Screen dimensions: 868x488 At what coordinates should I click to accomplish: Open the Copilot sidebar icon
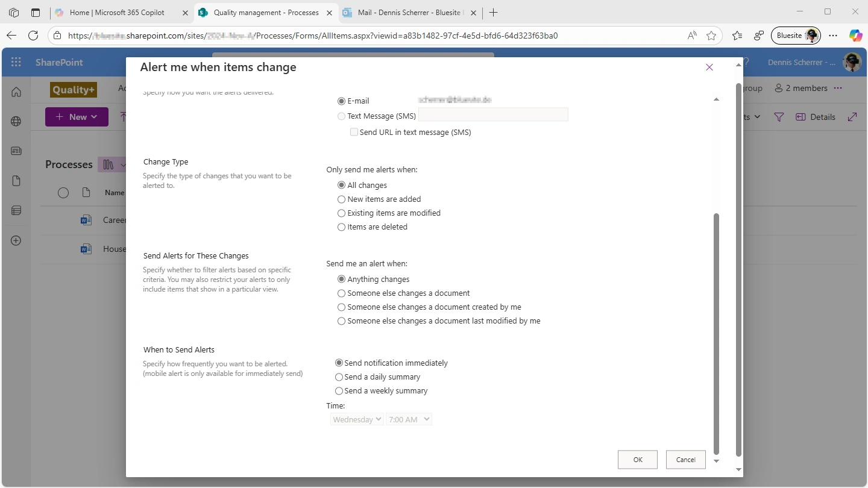point(855,36)
